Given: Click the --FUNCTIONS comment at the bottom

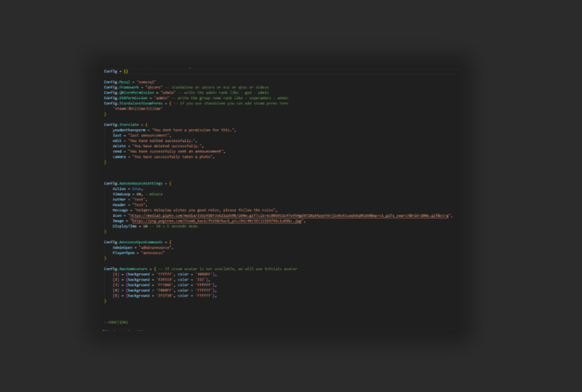Looking at the screenshot, I should point(116,322).
